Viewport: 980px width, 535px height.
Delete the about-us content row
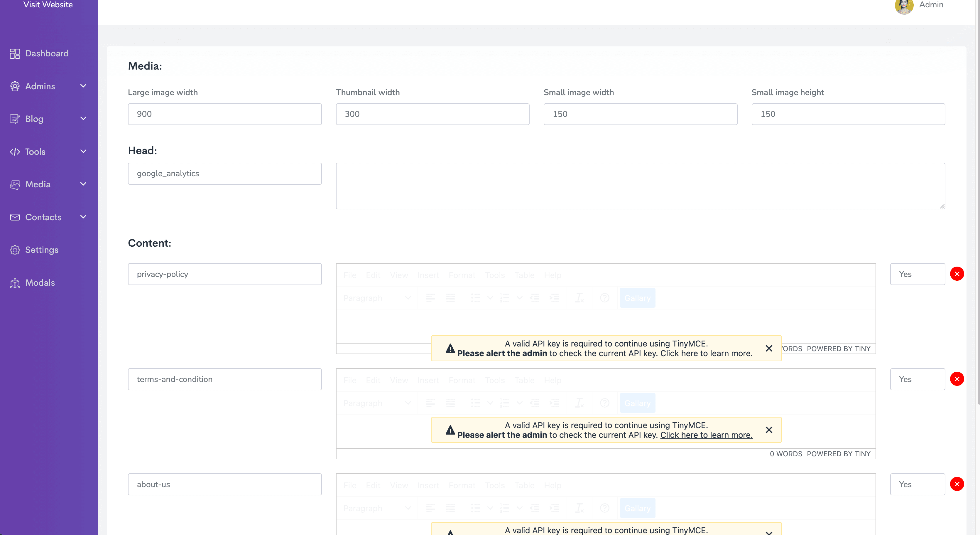point(957,484)
